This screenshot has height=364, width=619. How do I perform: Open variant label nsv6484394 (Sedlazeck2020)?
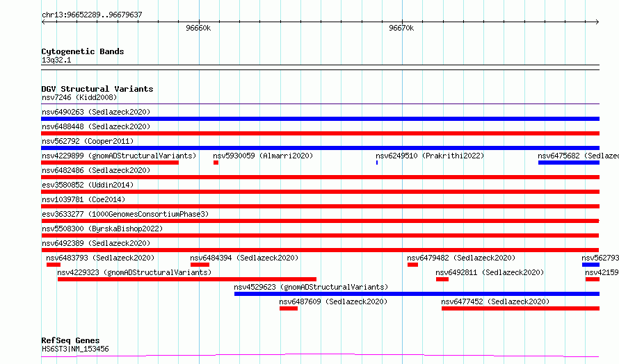(244, 258)
